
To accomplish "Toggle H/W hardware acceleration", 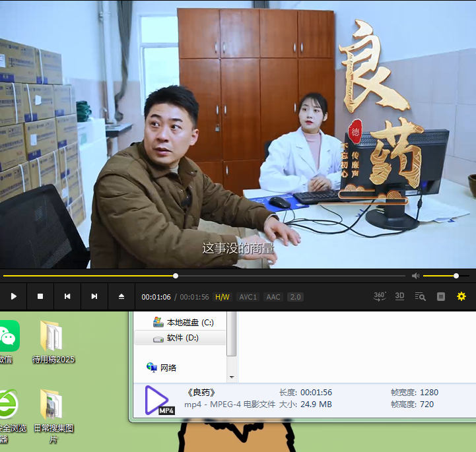I will tap(222, 297).
